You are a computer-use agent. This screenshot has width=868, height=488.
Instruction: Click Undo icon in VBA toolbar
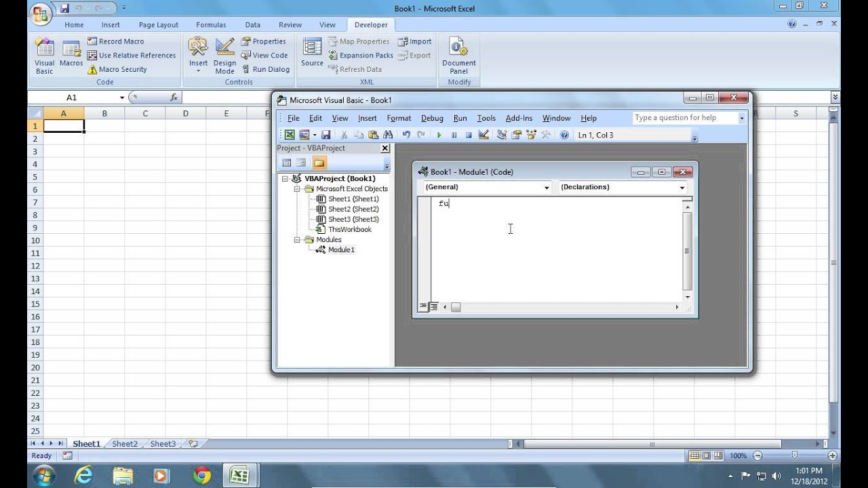[406, 135]
